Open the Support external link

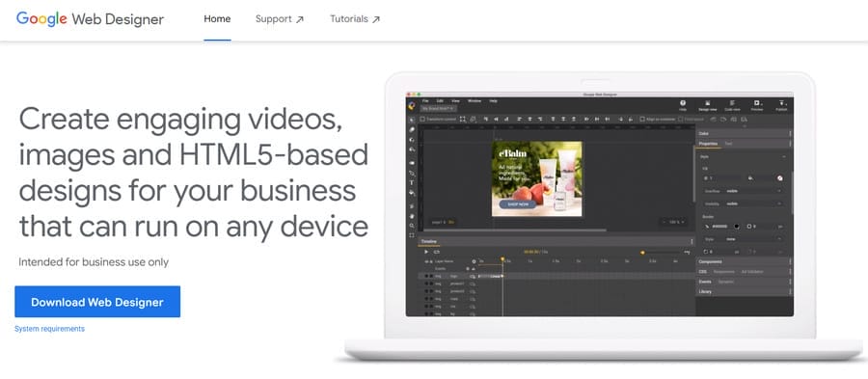280,19
